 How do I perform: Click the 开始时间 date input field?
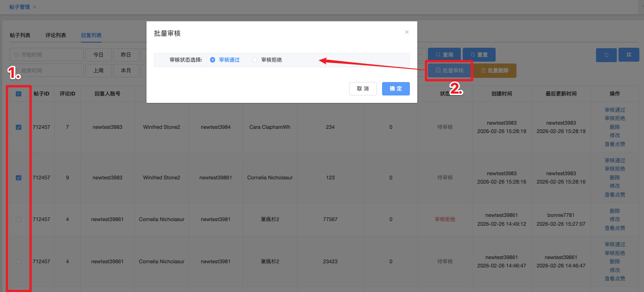click(46, 55)
